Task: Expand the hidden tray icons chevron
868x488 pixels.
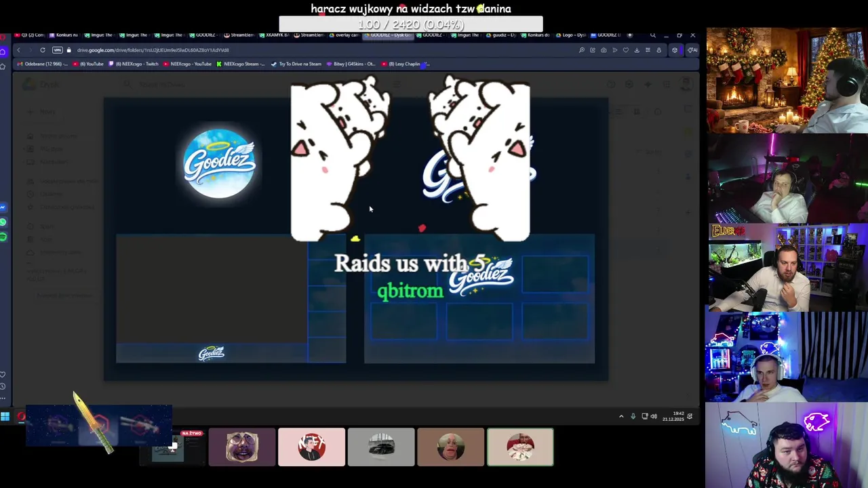Action: (x=621, y=416)
